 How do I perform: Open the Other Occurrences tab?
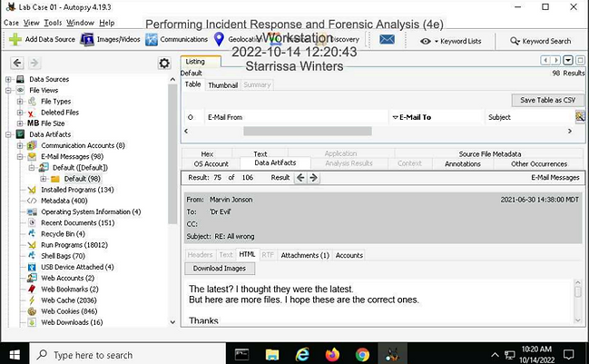539,163
